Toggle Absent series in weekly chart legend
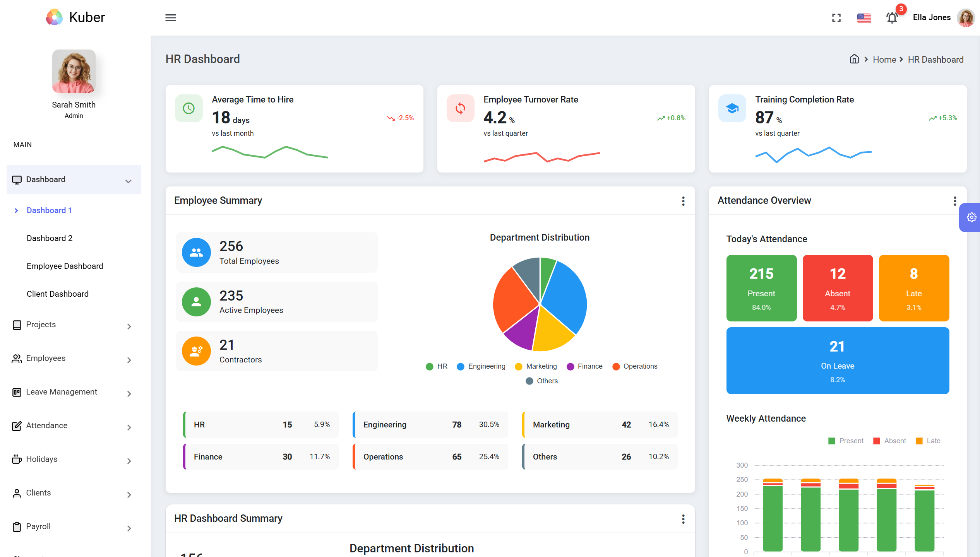The width and height of the screenshot is (980, 557). point(890,441)
